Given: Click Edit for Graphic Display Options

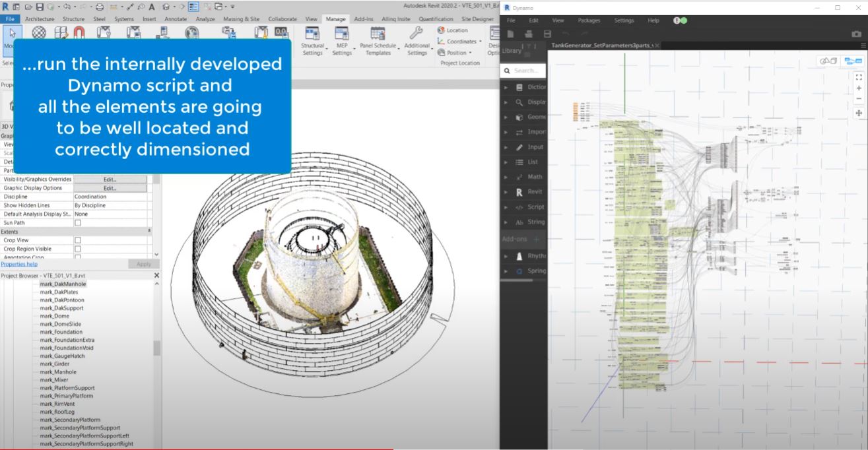Looking at the screenshot, I should click(110, 188).
